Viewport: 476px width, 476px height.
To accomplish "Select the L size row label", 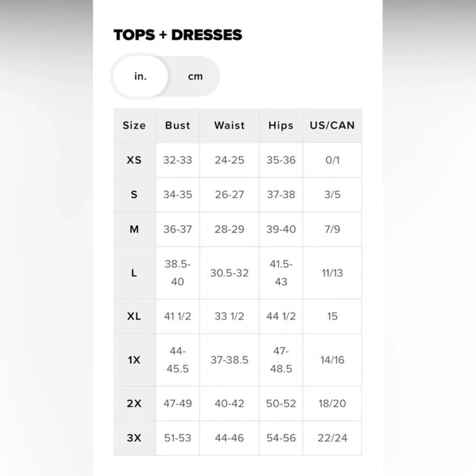I will tap(134, 273).
